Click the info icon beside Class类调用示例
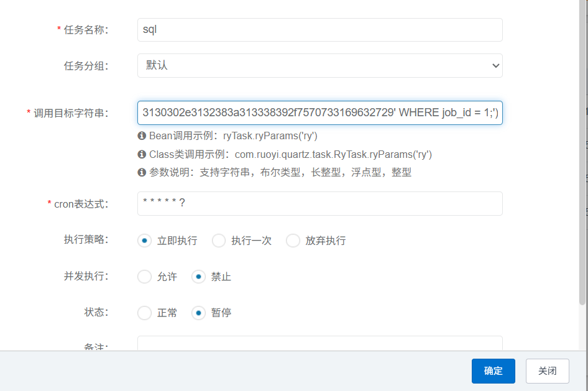588x391 pixels. [x=142, y=154]
